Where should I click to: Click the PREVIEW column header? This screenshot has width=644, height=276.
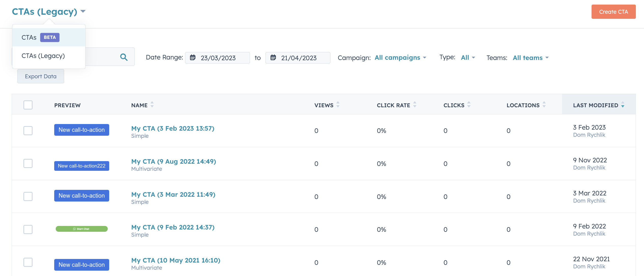67,105
